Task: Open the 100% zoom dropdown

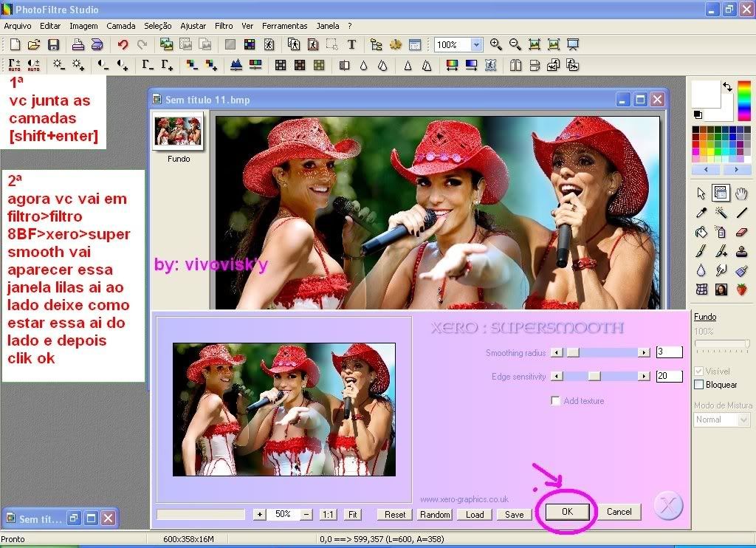Action: tap(476, 45)
